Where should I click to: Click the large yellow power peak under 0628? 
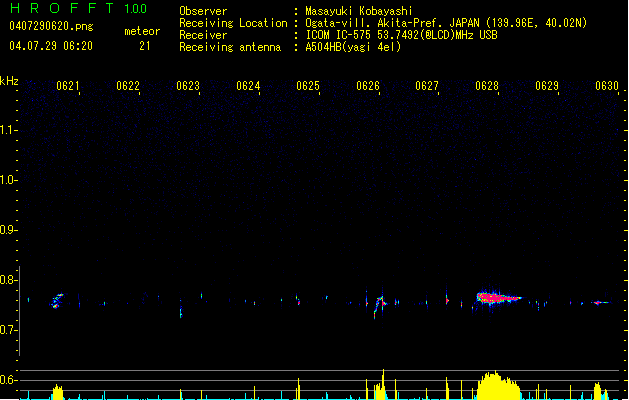click(x=497, y=386)
